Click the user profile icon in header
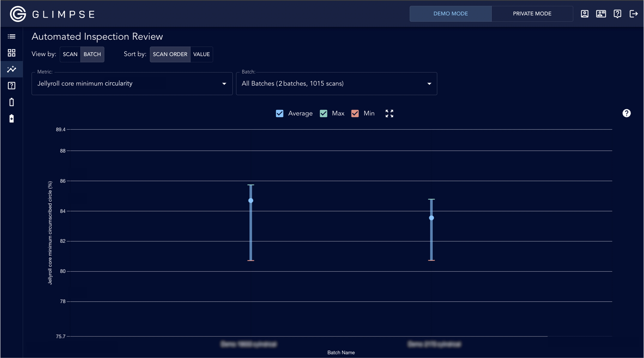The image size is (644, 358). pyautogui.click(x=585, y=14)
